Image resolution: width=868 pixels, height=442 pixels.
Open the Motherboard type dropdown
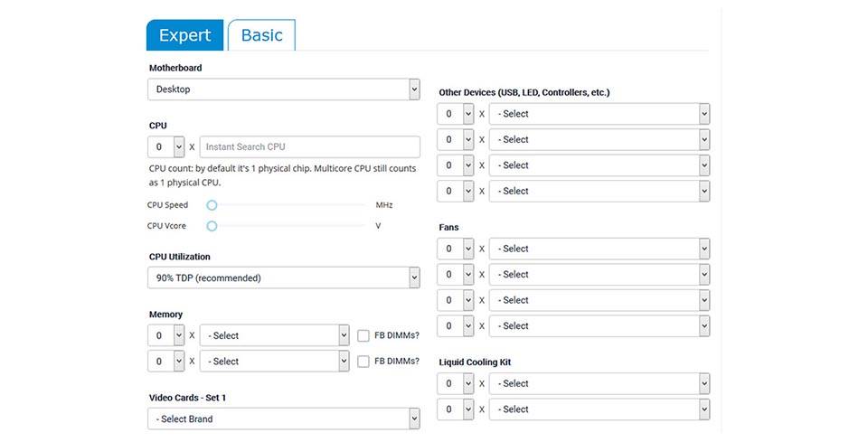tap(284, 89)
